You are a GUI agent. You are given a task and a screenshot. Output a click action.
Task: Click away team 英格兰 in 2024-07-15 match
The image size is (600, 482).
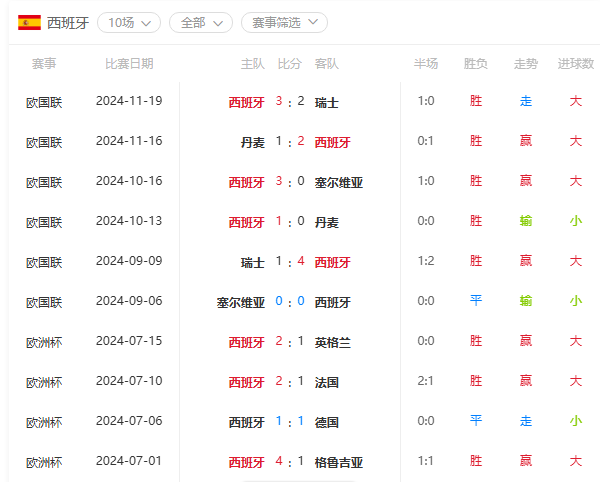pos(333,343)
